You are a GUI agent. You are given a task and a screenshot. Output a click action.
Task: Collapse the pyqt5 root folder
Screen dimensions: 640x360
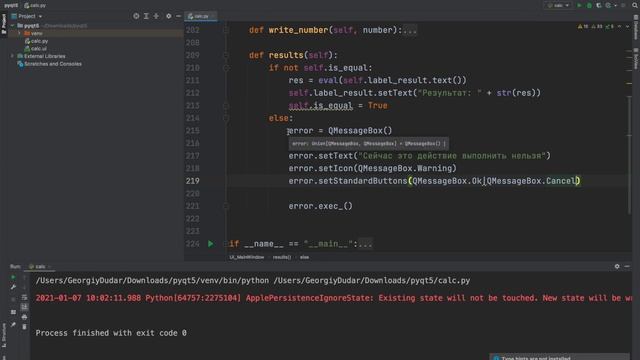pos(13,26)
